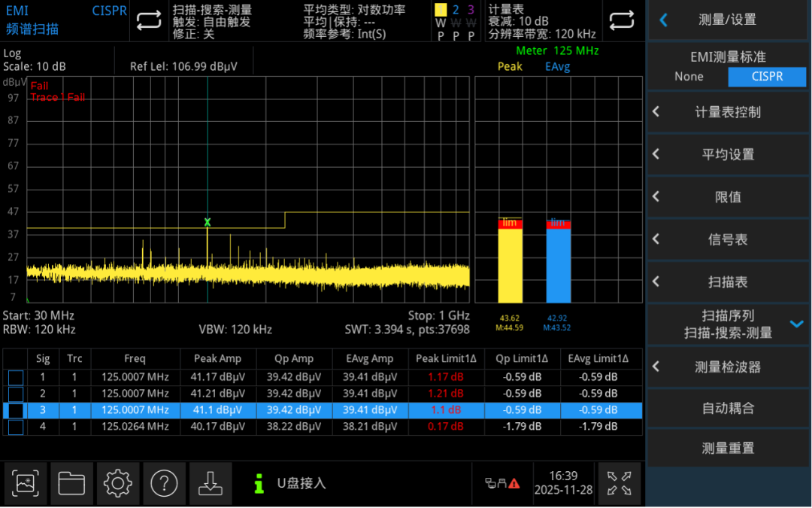Select the Peak Amp column header

tap(217, 359)
